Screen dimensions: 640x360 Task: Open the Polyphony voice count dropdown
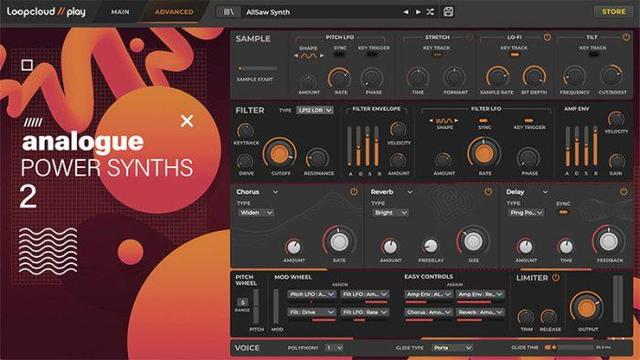tap(334, 348)
